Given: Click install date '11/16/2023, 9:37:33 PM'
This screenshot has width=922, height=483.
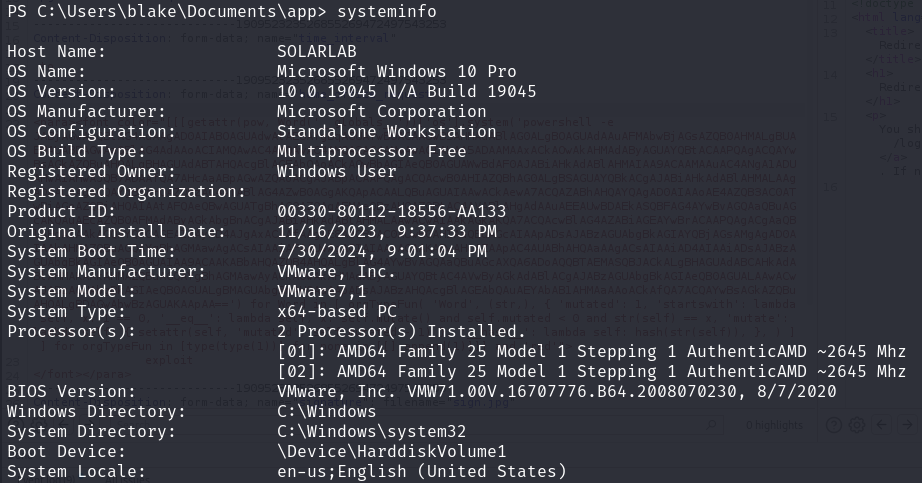Looking at the screenshot, I should point(387,232).
